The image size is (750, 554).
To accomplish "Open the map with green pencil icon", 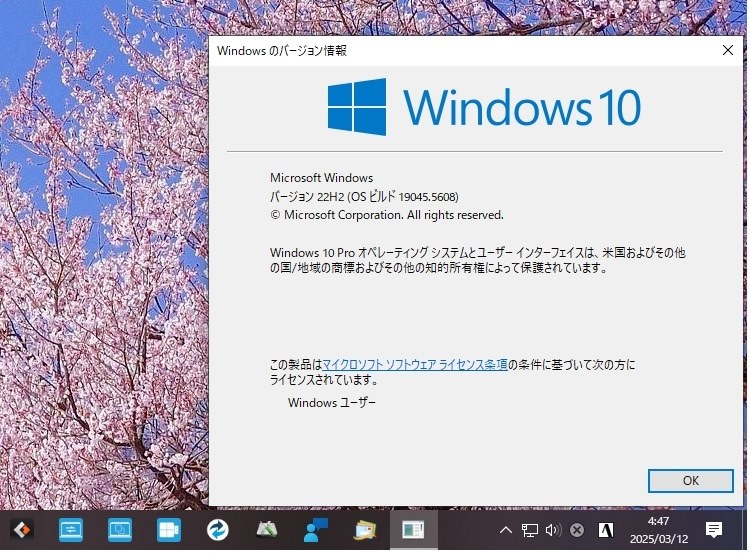I will 267,532.
